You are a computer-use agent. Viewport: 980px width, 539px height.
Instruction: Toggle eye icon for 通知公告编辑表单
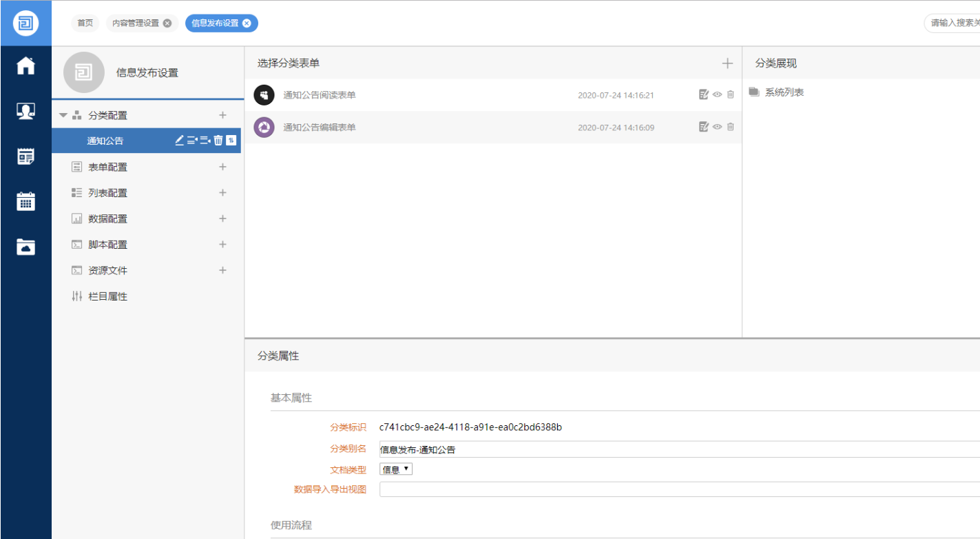[717, 127]
